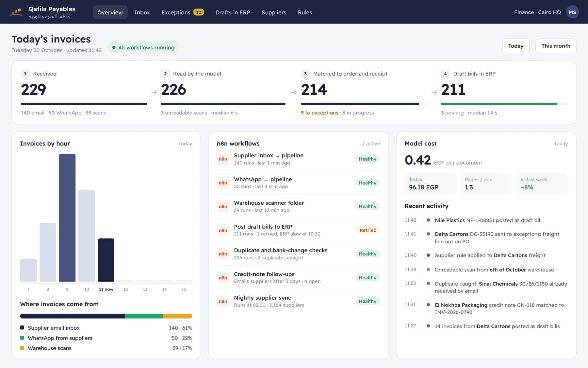Select the This month range button
Viewport: 588px width, 368px height.
(556, 46)
